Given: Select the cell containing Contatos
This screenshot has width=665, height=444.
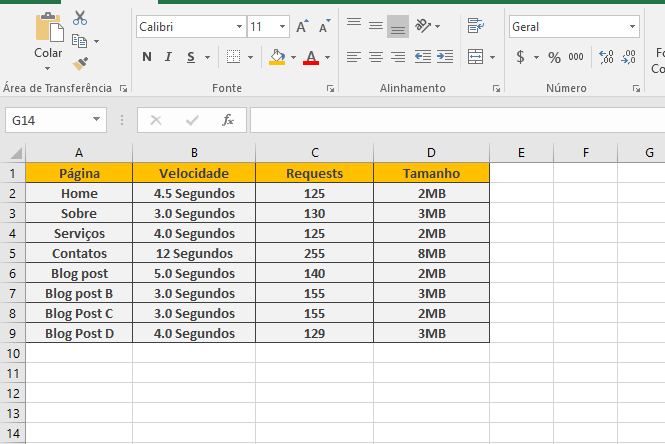Looking at the screenshot, I should click(x=79, y=254).
